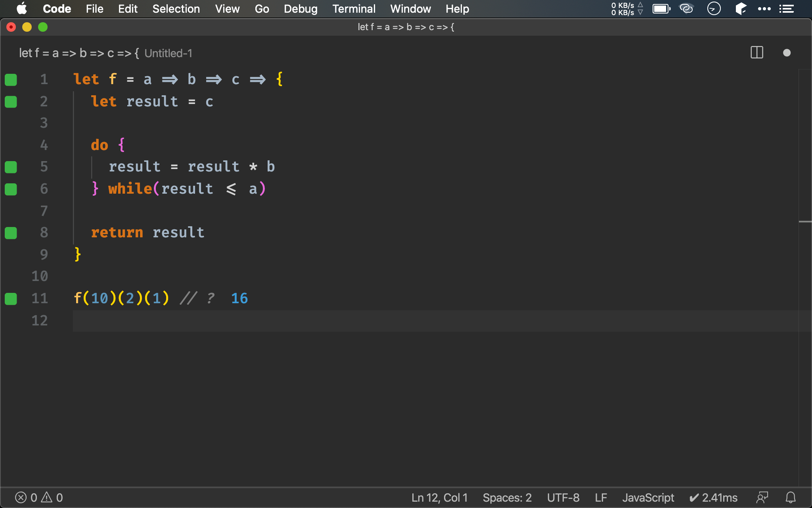The width and height of the screenshot is (812, 508).
Task: Open the Terminal menu
Action: (354, 9)
